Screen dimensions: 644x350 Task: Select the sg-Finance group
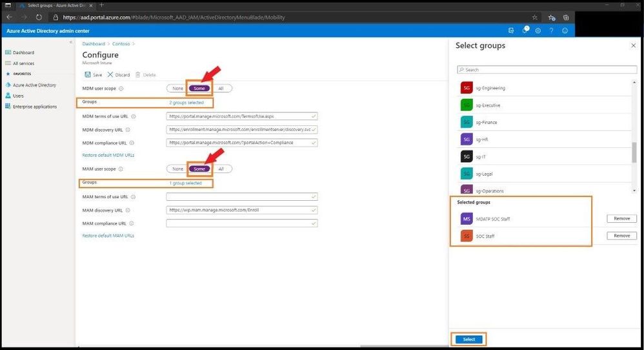(x=545, y=123)
